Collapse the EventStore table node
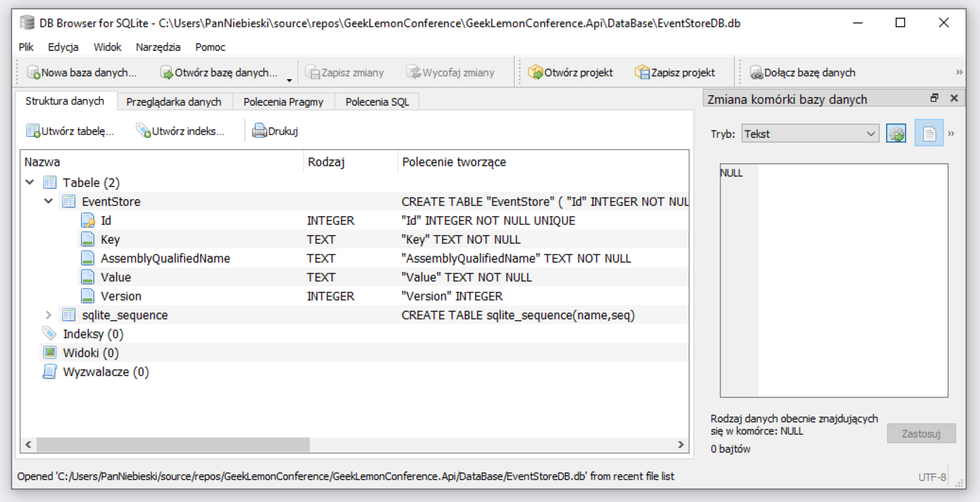This screenshot has width=980, height=502. pyautogui.click(x=48, y=202)
